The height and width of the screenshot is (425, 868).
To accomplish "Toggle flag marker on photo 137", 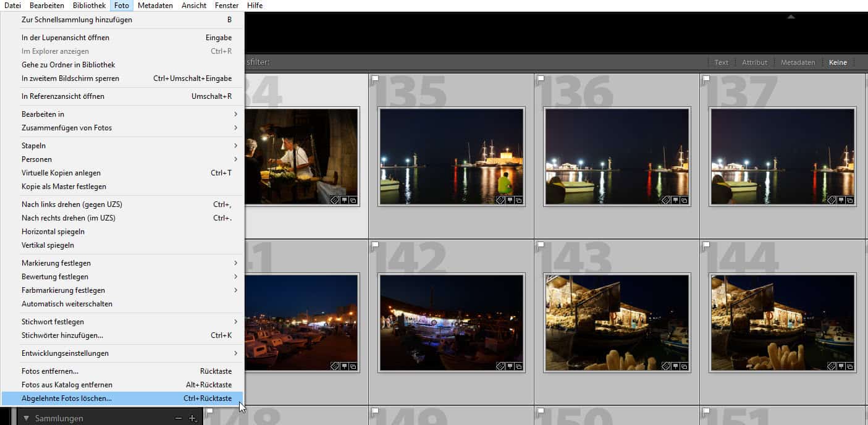I will pyautogui.click(x=706, y=79).
